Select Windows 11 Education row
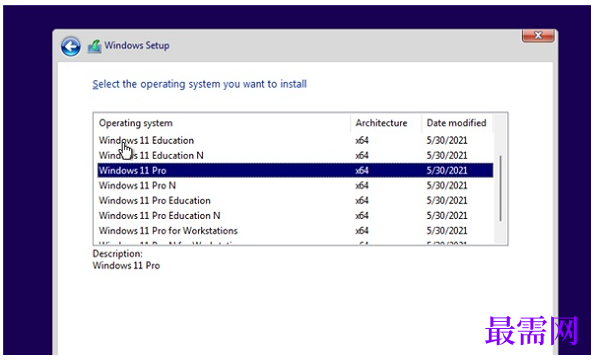 (x=295, y=140)
